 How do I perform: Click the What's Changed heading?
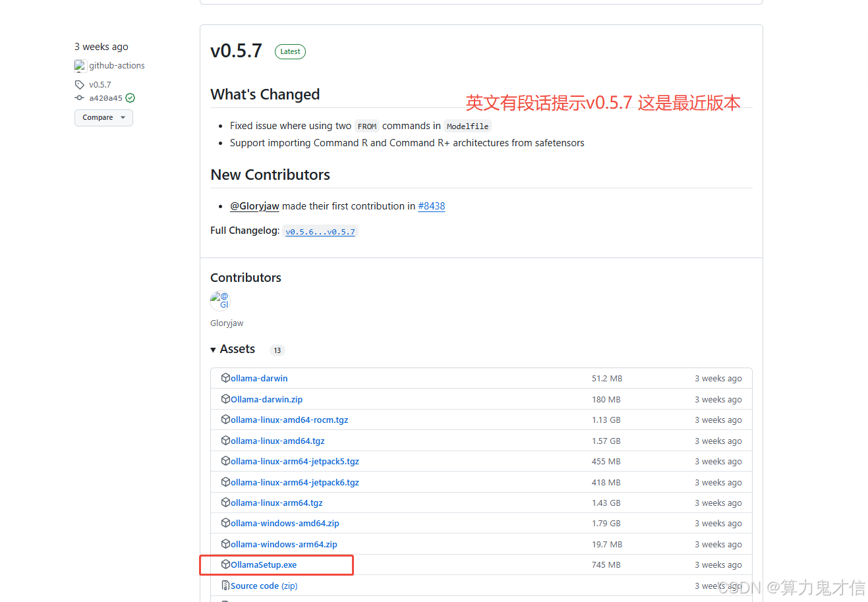(x=265, y=94)
